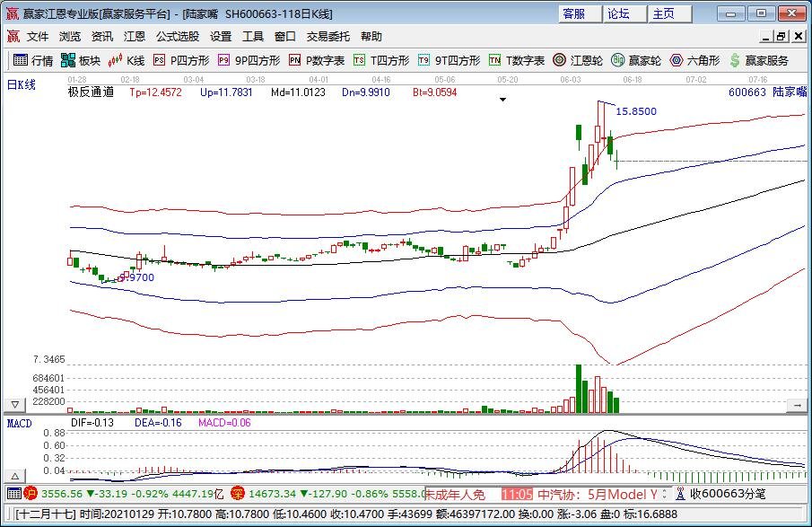Open P数字表 tool

coord(317,61)
